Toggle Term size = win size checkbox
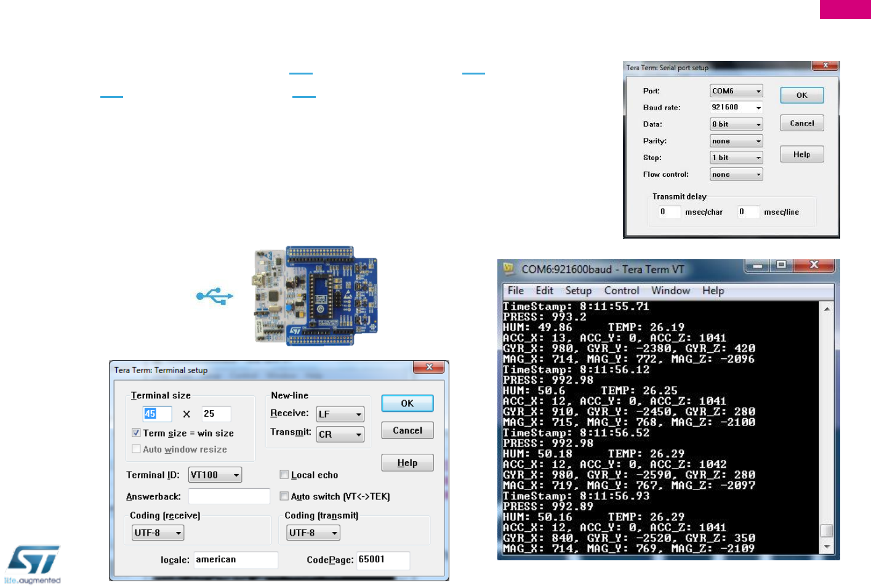Viewport: 871px width, 588px height. pos(136,433)
